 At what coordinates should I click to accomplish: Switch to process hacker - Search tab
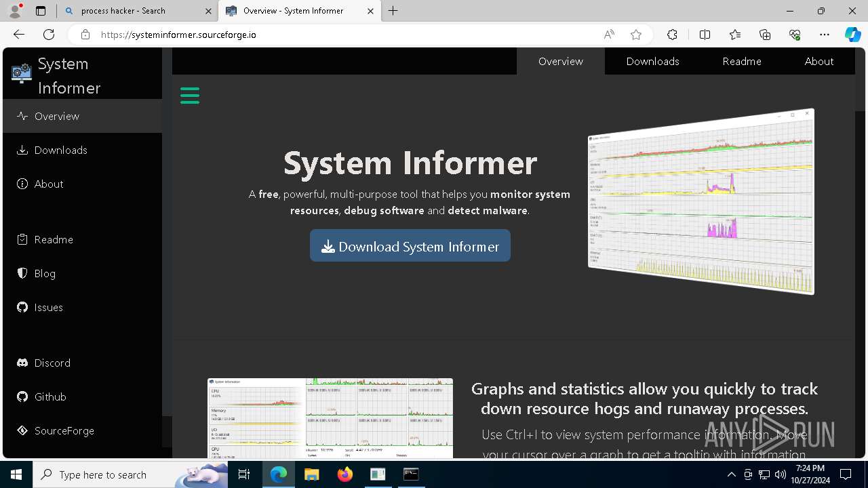coord(138,11)
